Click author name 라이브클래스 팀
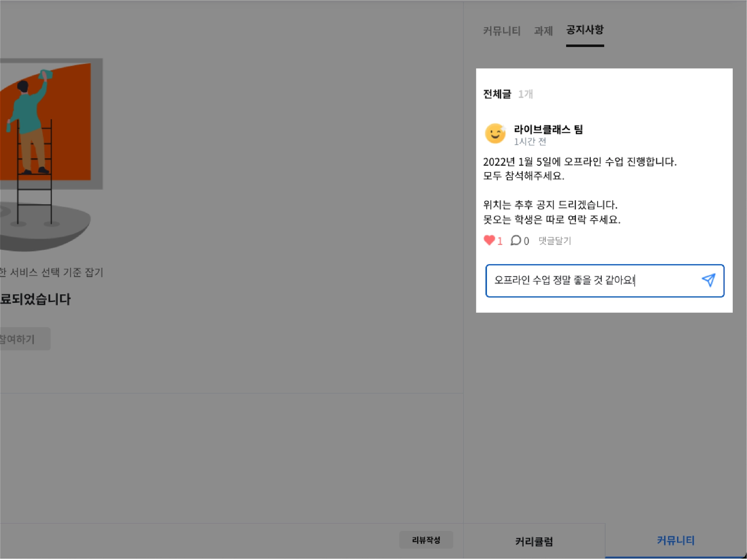 [548, 129]
